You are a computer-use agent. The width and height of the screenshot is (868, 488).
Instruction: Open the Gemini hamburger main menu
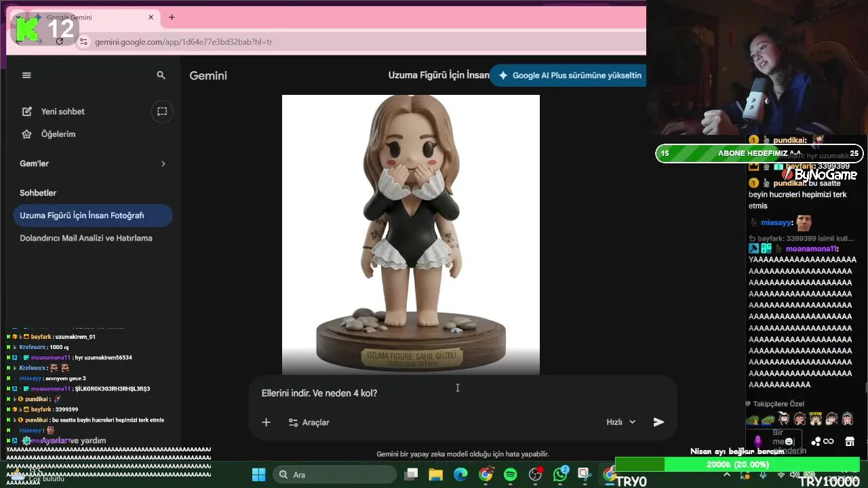26,75
